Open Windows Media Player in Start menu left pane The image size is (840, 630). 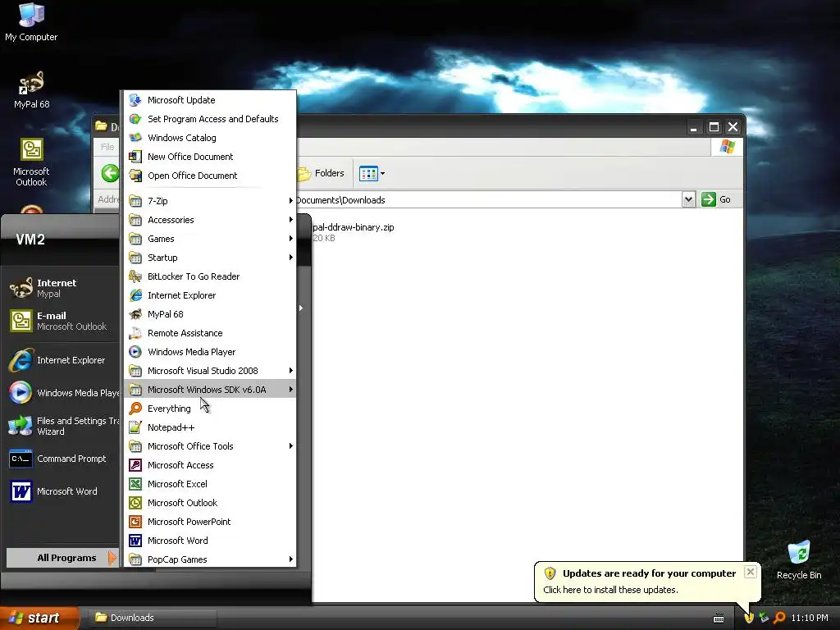click(x=63, y=393)
